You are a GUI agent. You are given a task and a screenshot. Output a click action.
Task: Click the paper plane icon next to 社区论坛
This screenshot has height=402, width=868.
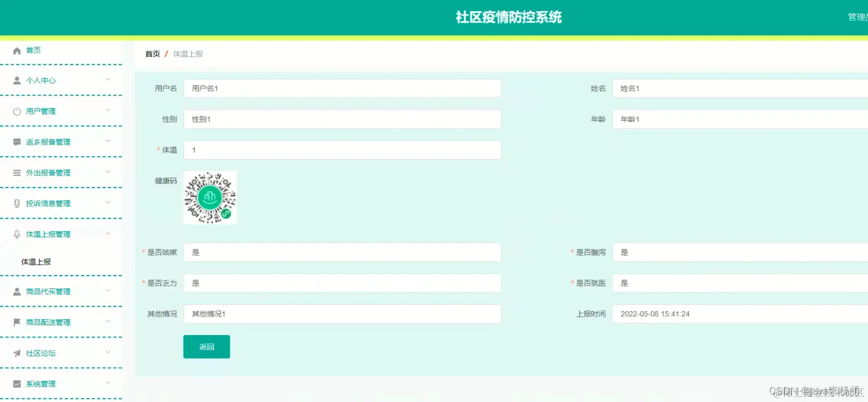tap(17, 353)
